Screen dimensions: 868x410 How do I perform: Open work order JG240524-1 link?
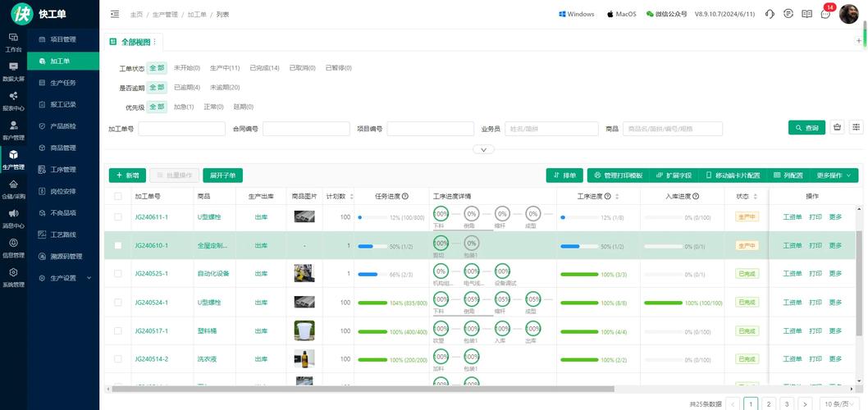(151, 302)
